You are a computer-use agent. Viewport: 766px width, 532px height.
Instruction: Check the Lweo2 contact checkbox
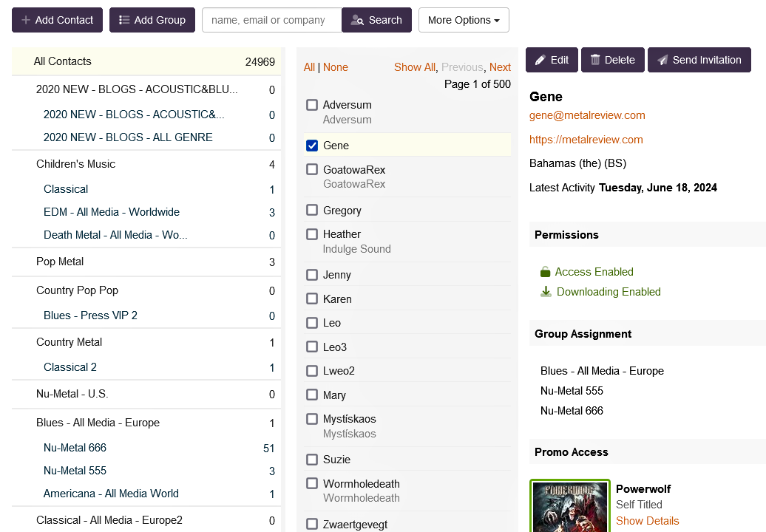tap(312, 371)
